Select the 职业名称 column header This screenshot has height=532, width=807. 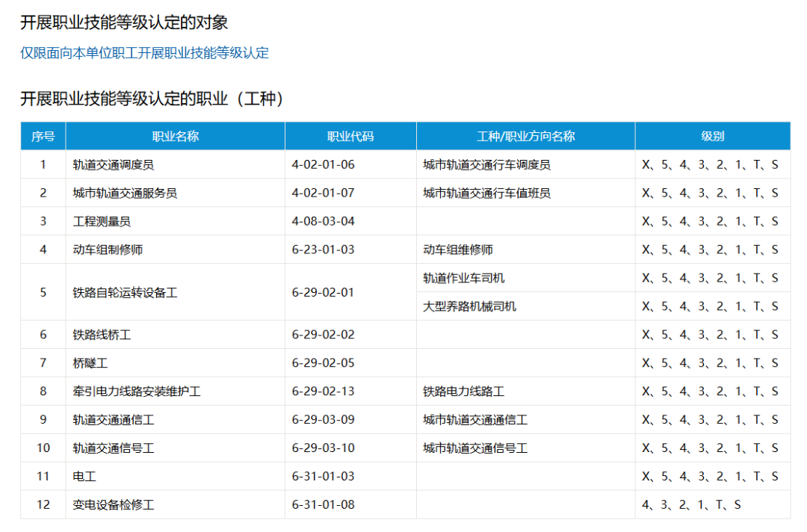[176, 136]
